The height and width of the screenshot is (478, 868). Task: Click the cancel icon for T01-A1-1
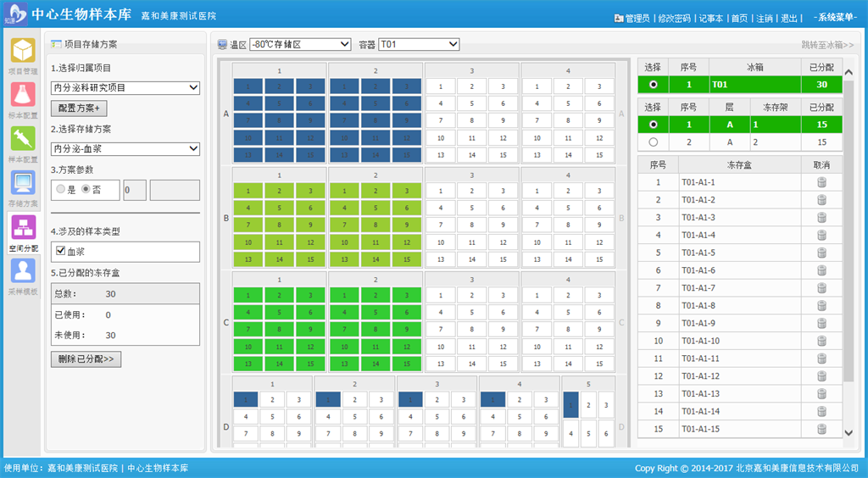coord(821,182)
